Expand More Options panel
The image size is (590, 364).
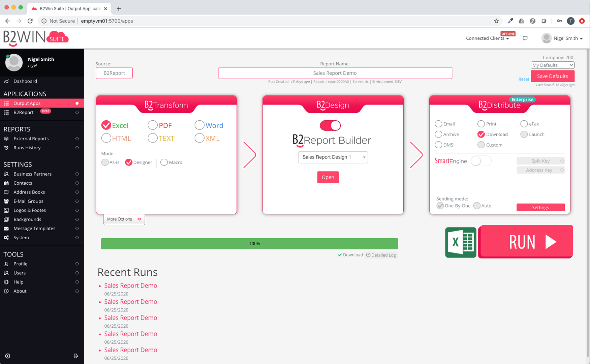[x=124, y=219]
